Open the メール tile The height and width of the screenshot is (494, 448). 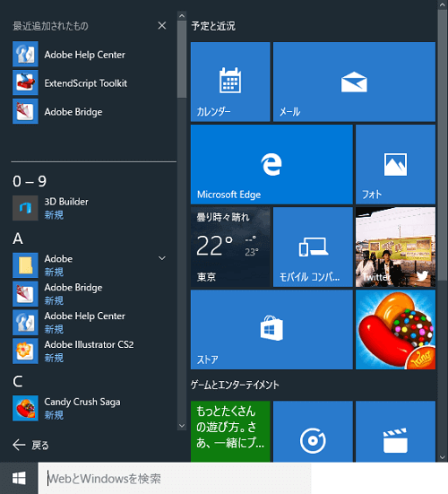click(354, 82)
